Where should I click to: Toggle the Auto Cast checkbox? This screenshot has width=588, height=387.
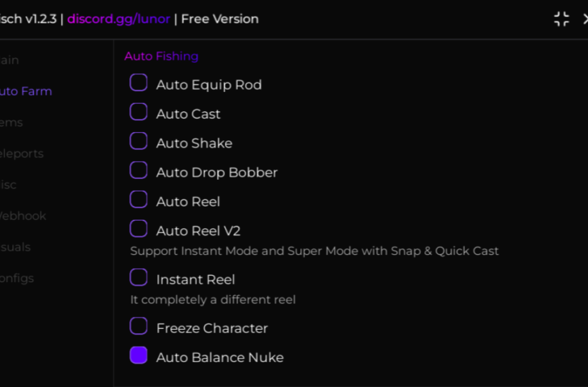[x=138, y=112]
